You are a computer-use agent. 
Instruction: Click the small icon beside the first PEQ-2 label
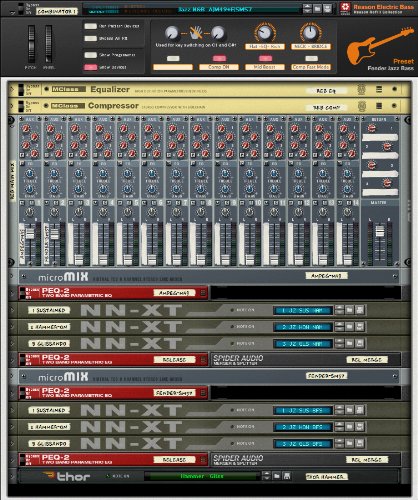click(x=203, y=293)
